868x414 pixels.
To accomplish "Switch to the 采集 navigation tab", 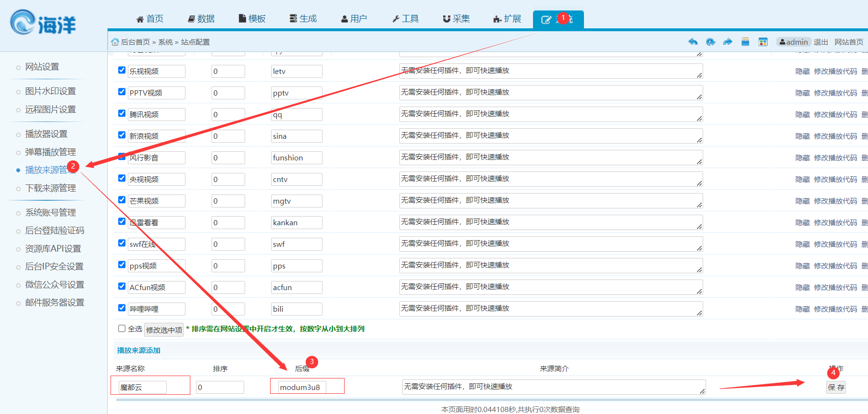I will [456, 19].
